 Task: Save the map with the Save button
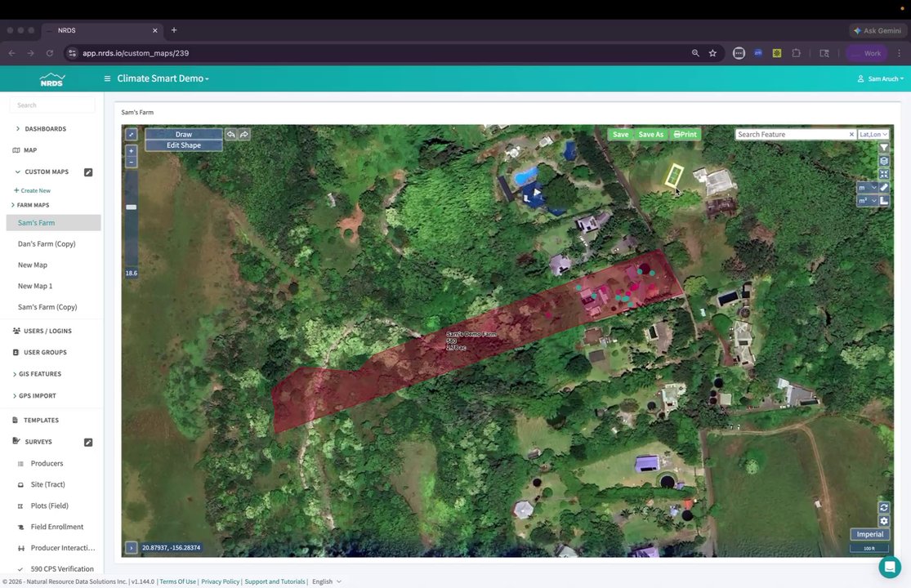click(x=620, y=134)
